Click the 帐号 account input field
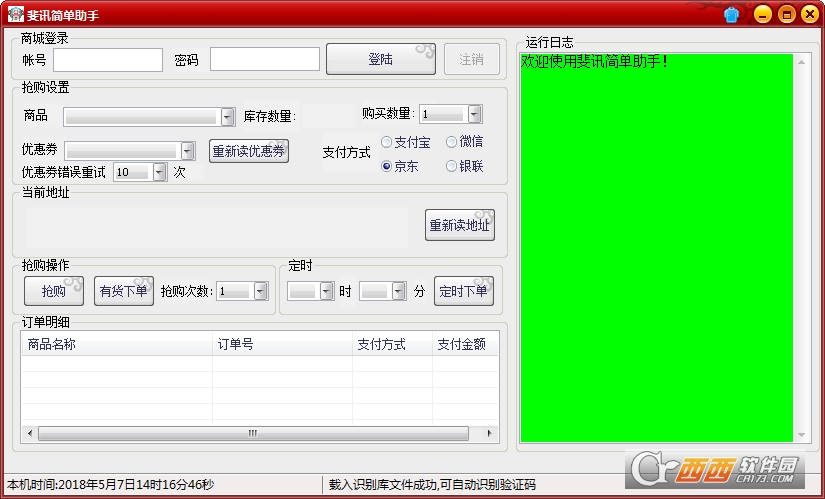The image size is (825, 499). tap(108, 60)
